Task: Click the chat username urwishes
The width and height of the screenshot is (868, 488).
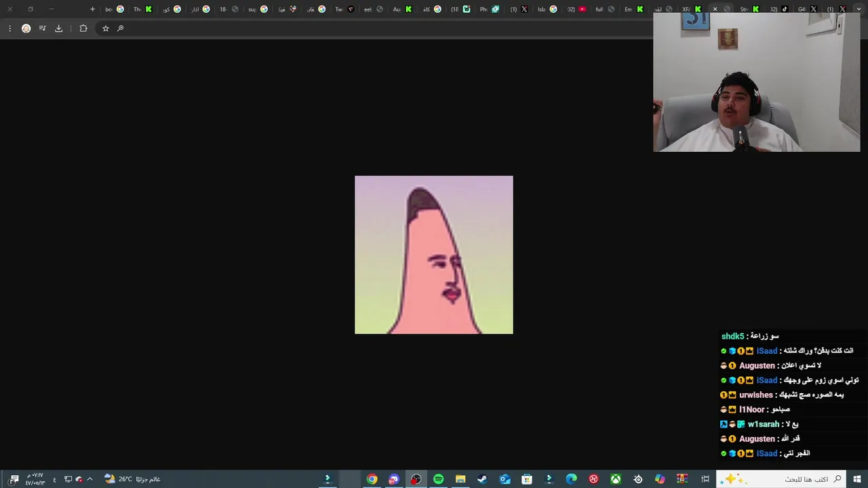Action: click(x=756, y=395)
